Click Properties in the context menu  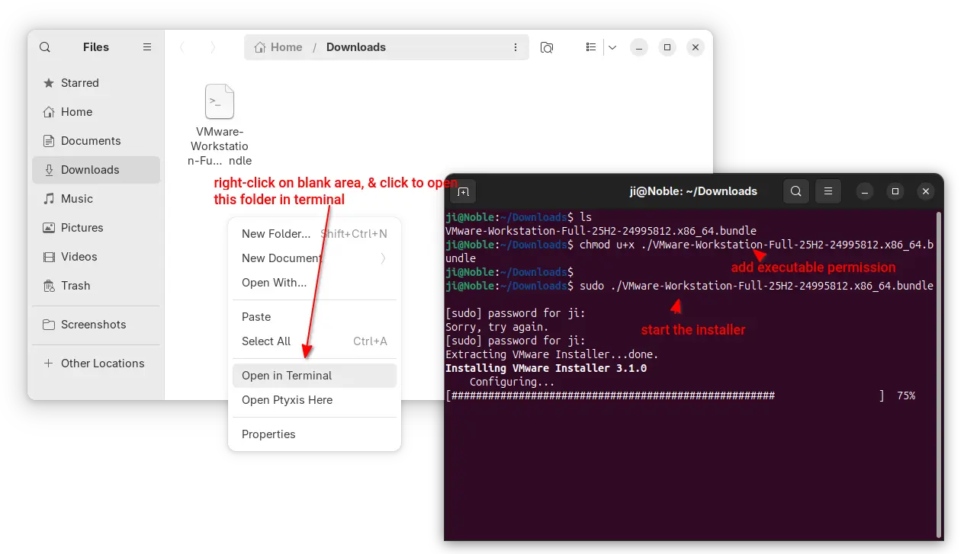click(268, 434)
